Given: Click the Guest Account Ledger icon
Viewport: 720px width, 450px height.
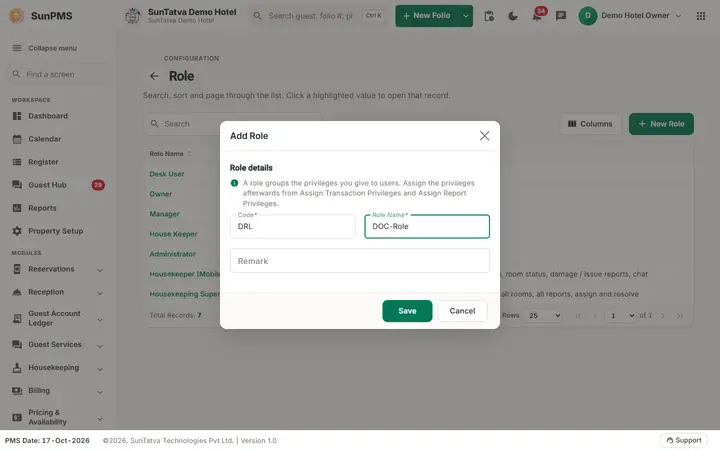Looking at the screenshot, I should point(17,318).
